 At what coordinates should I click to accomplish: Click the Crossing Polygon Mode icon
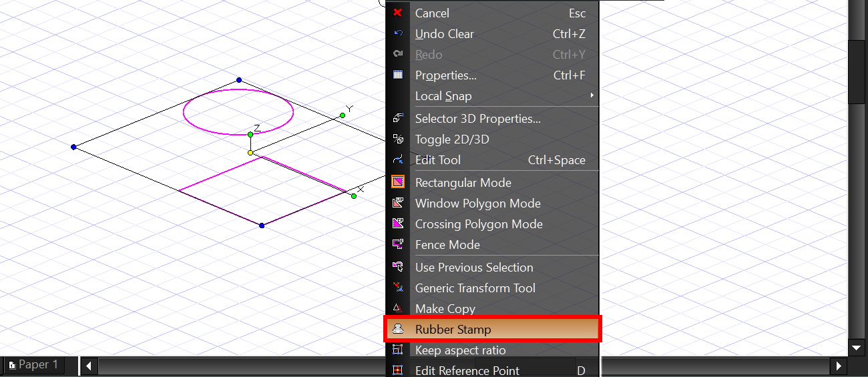[398, 224]
